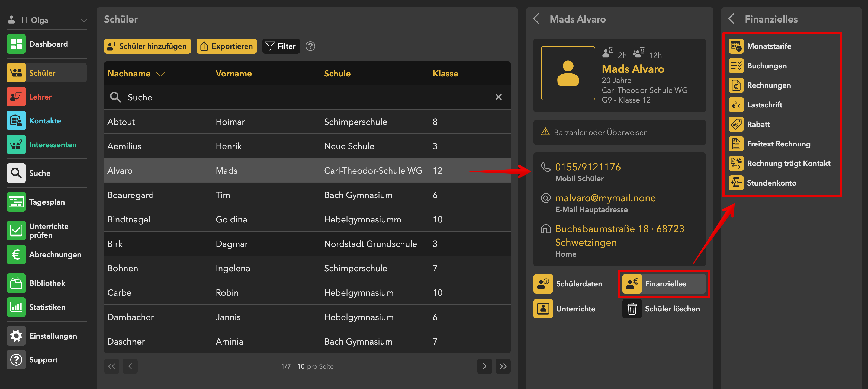Click the Suche magnifier sidebar icon
This screenshot has width=868, height=389.
coord(16,173)
